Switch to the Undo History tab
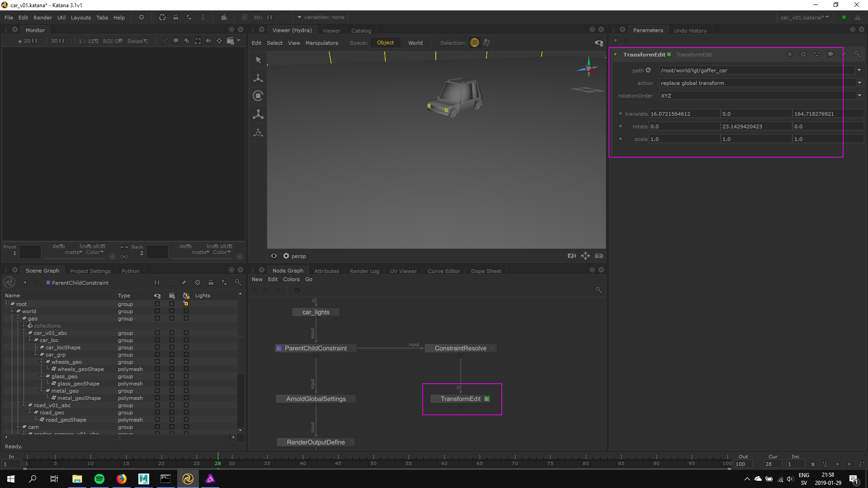The image size is (868, 488). pos(690,31)
